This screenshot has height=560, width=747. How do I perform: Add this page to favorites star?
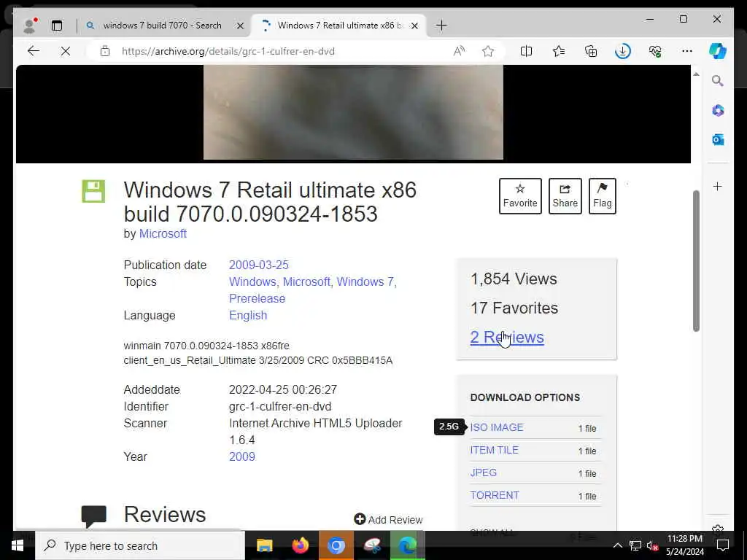(x=488, y=51)
